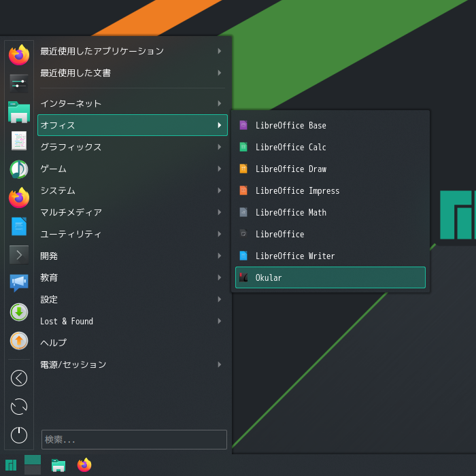Image resolution: width=476 pixels, height=476 pixels.
Task: Open the 開発 category
Action: click(133, 256)
